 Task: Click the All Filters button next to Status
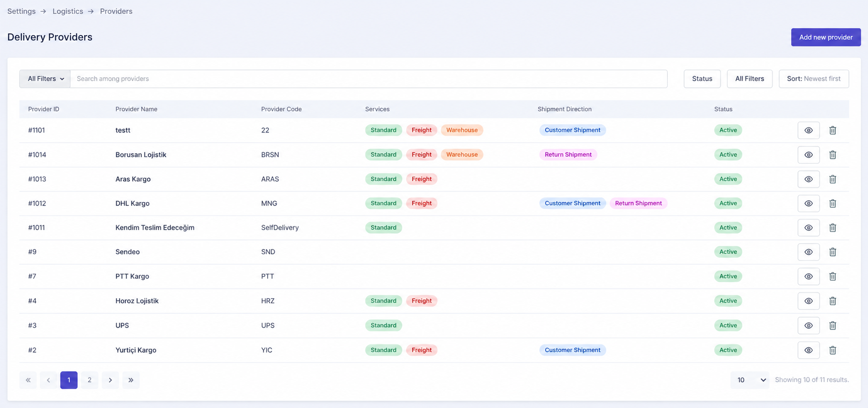(x=750, y=79)
